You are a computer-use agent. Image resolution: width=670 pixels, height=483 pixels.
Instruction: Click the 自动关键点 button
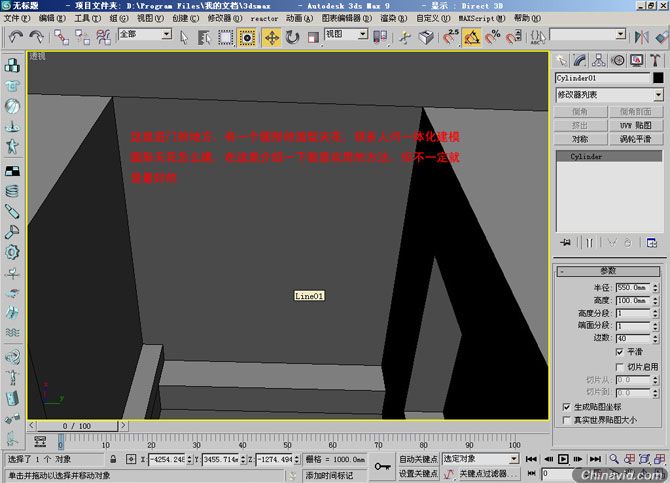coord(418,459)
